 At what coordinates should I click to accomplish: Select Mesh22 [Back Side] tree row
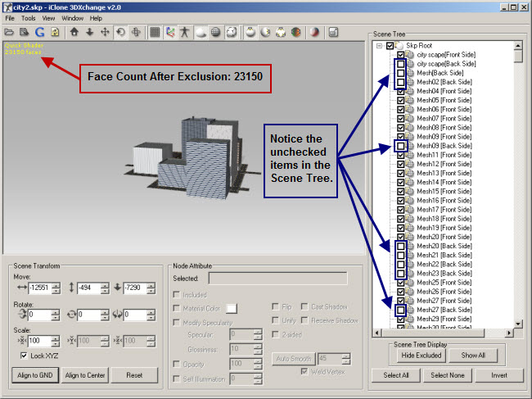coord(444,265)
